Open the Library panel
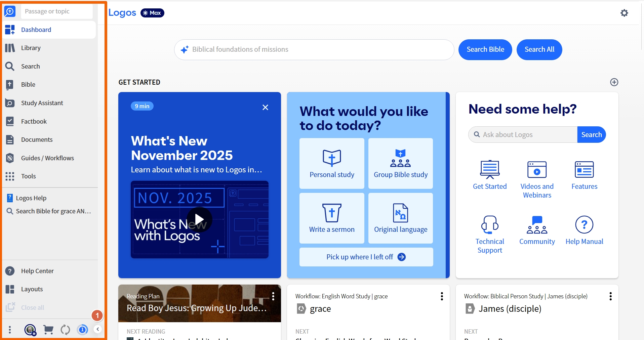This screenshot has height=340, width=644. (49, 48)
